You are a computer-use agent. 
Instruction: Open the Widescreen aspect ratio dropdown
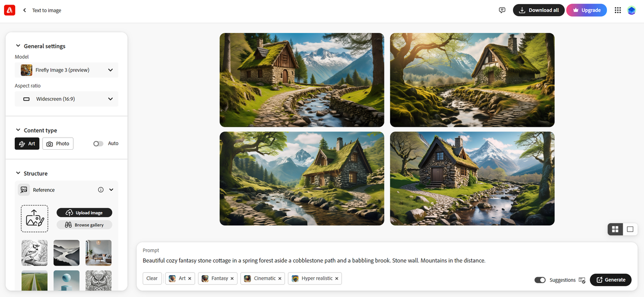point(67,99)
